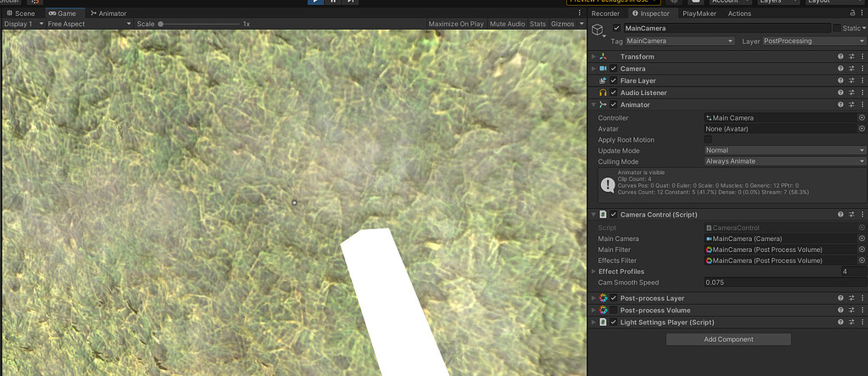Open presets for the Animator component
Viewport: 868px width, 376px height.
852,104
